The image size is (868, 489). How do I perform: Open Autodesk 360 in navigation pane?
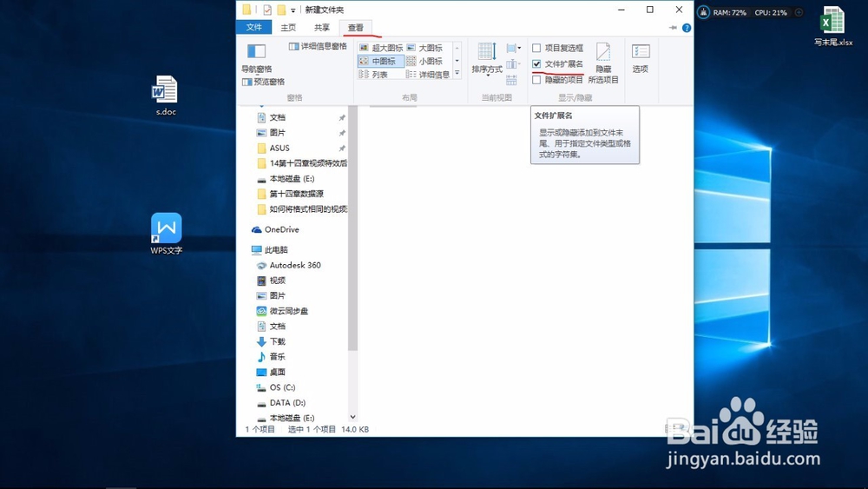pyautogui.click(x=297, y=265)
